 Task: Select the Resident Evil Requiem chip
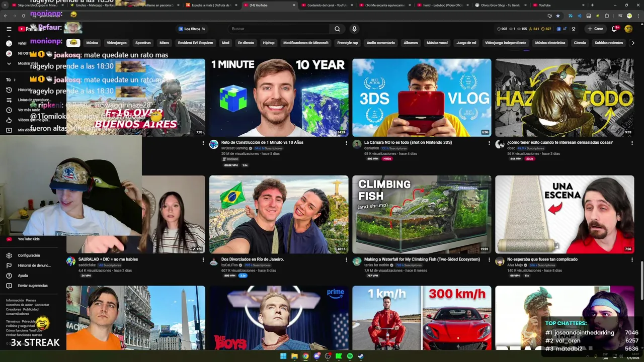click(x=195, y=43)
